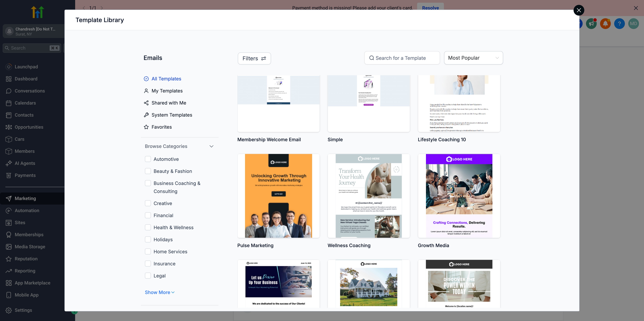This screenshot has height=321, width=644.
Task: Close the Template Library modal
Action: tap(578, 10)
